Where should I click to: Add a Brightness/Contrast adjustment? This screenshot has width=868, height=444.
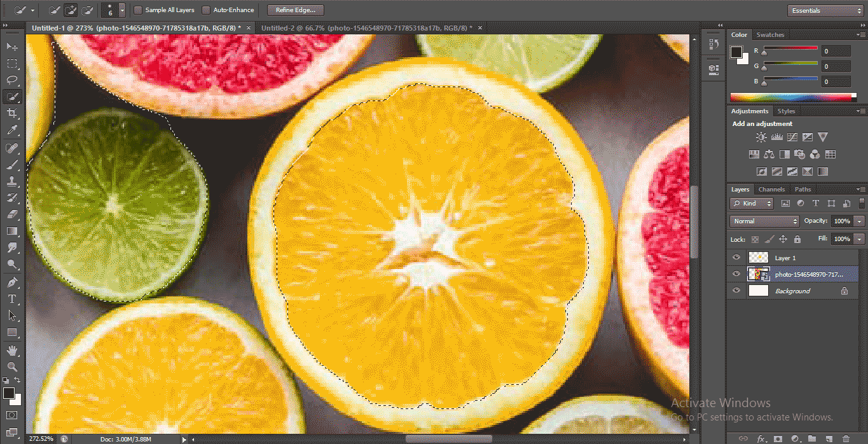pos(761,137)
